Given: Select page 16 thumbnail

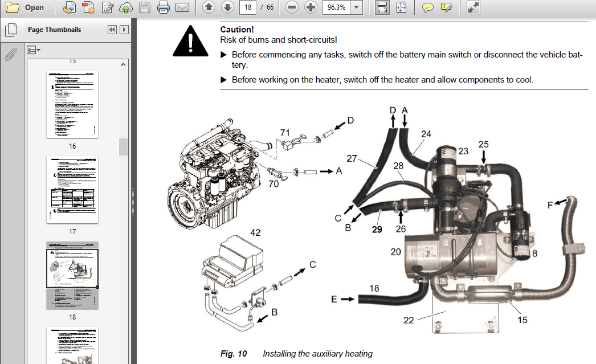Looking at the screenshot, I should (x=72, y=104).
